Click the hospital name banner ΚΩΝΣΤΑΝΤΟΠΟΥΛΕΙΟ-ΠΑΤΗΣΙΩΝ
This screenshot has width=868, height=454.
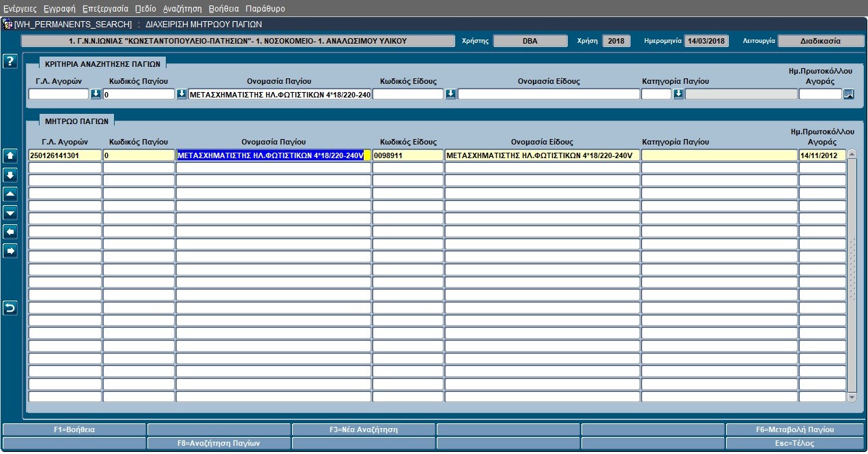(x=238, y=41)
